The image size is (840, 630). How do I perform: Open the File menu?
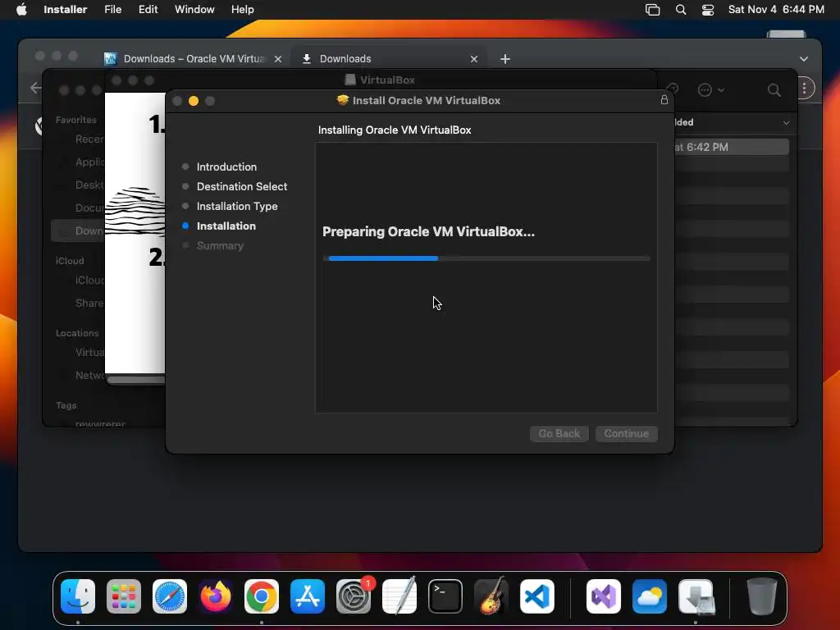click(x=112, y=10)
